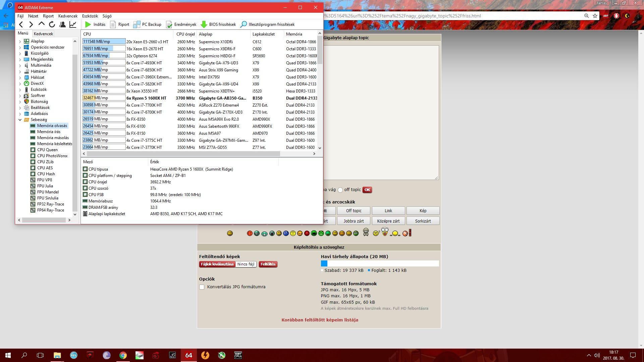This screenshot has height=362, width=644.
Task: Collapse the Sebesség tree node
Action: click(x=20, y=120)
